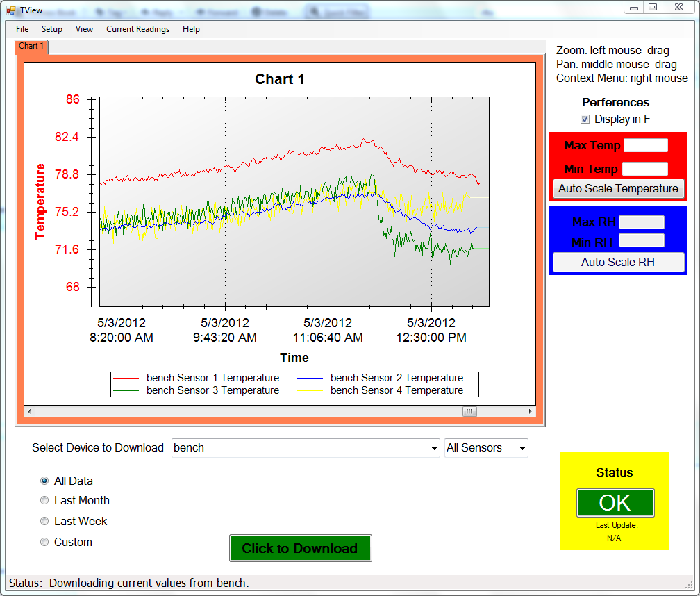Click the 78.8 temperature axis value
The height and width of the screenshot is (596, 700).
click(x=67, y=174)
